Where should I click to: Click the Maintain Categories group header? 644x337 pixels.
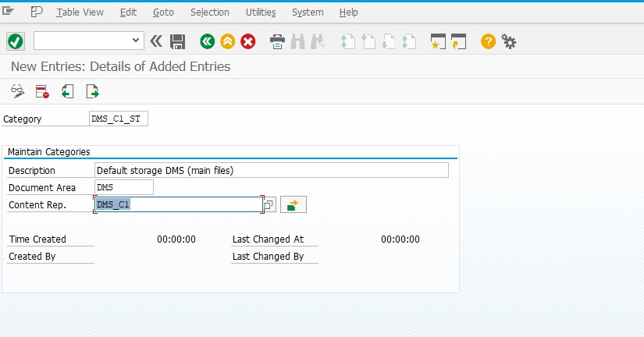pos(49,152)
